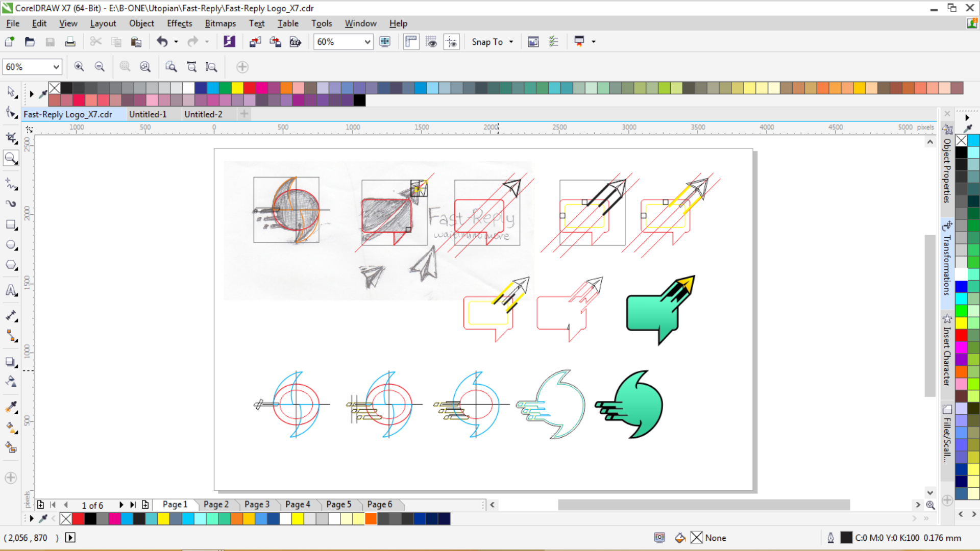
Task: Toggle Show Guidelines button
Action: coord(452,42)
